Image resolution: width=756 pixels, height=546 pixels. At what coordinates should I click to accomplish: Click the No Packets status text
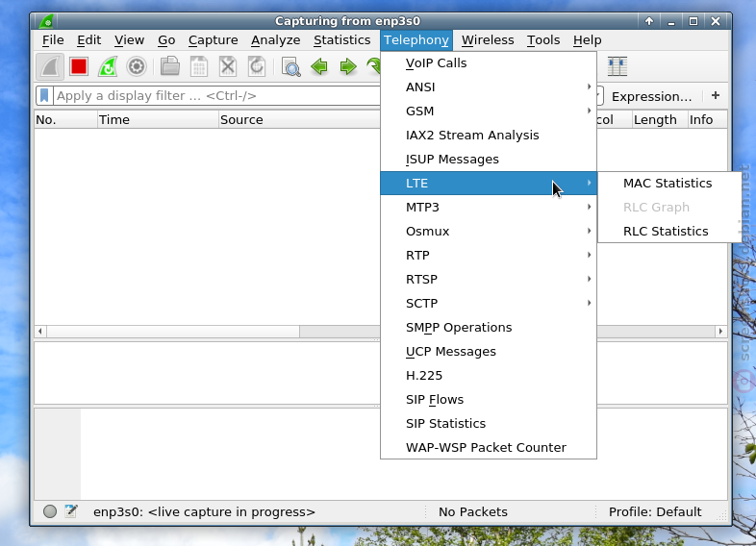[x=473, y=511]
